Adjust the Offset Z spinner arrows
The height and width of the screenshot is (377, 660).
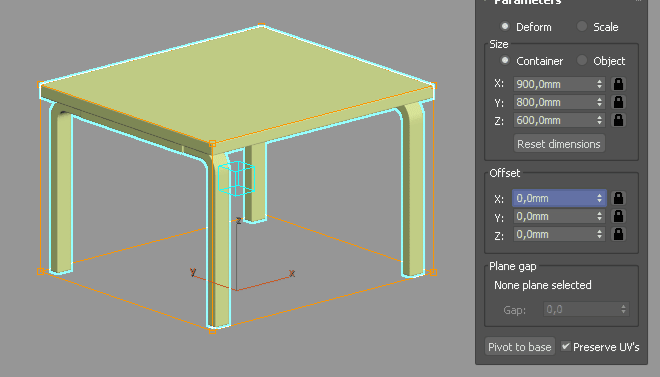click(x=599, y=234)
